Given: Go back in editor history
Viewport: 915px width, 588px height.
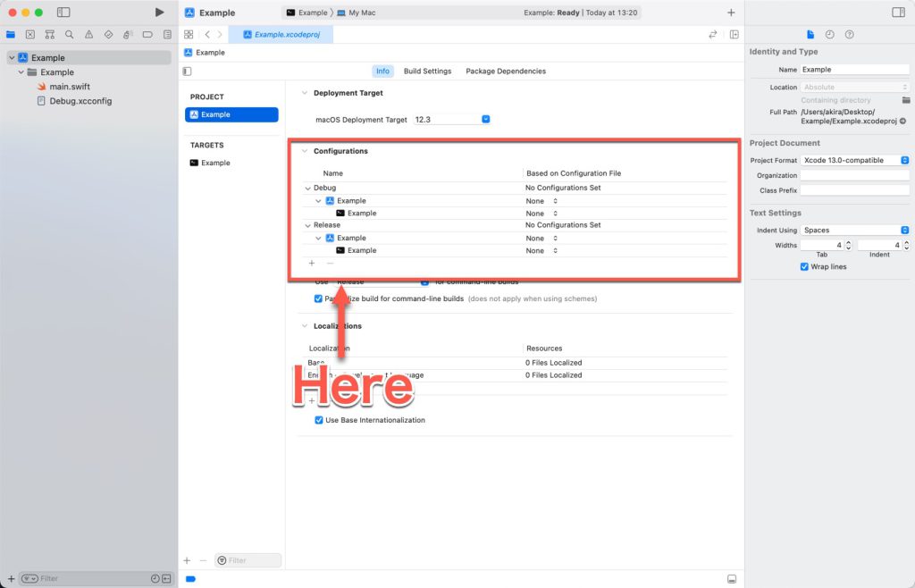Looking at the screenshot, I should point(207,35).
